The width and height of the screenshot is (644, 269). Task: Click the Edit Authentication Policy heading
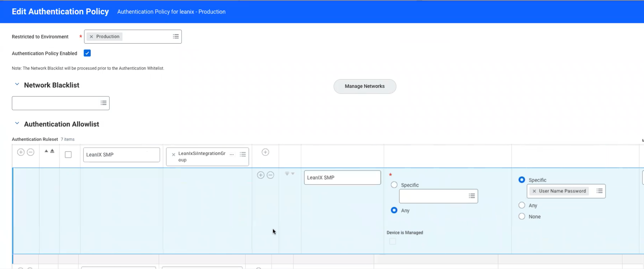60,12
